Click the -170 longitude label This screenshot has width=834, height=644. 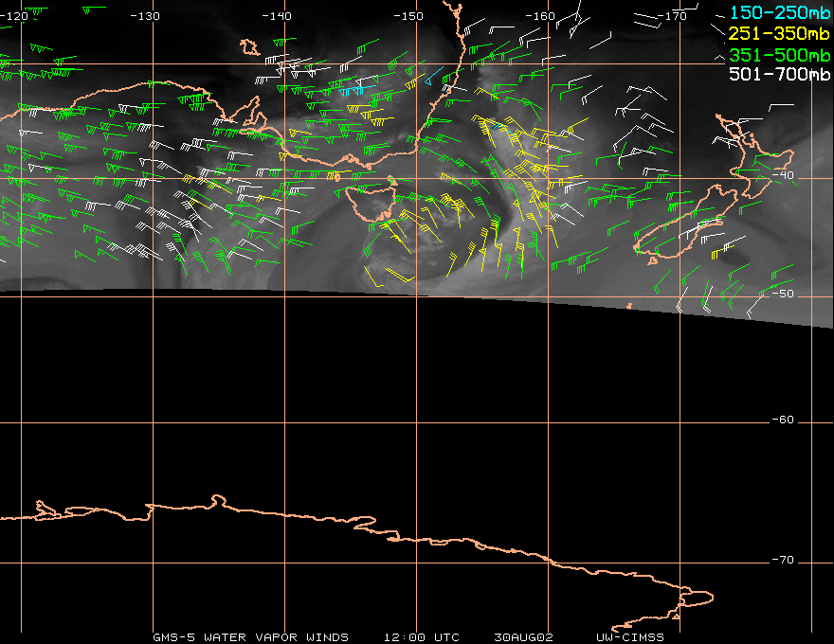click(x=672, y=16)
